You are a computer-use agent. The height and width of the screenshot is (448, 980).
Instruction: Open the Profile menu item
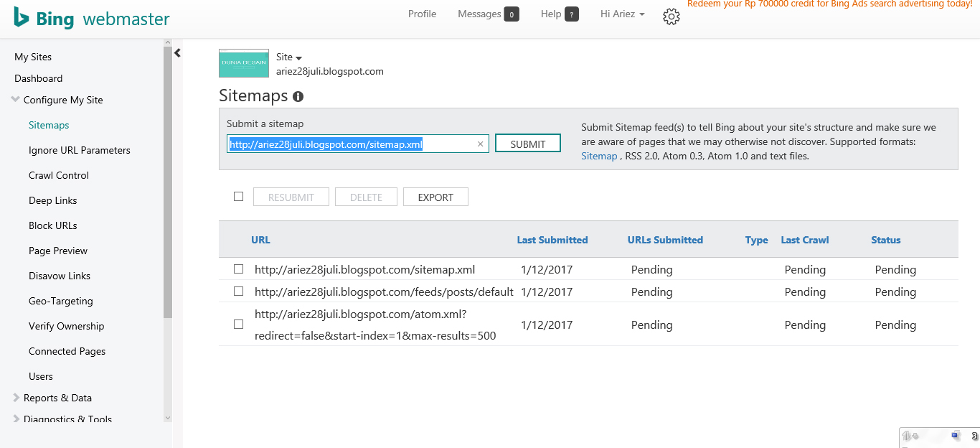point(422,14)
